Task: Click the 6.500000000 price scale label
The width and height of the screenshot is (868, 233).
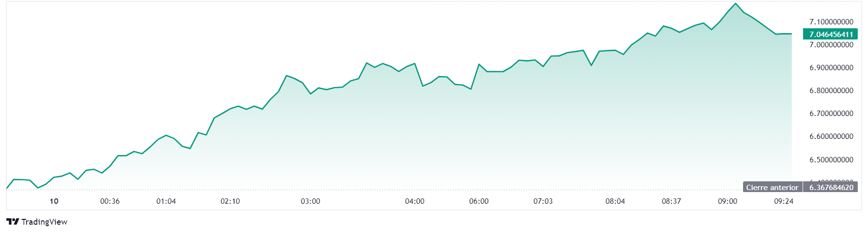Action: (x=831, y=160)
